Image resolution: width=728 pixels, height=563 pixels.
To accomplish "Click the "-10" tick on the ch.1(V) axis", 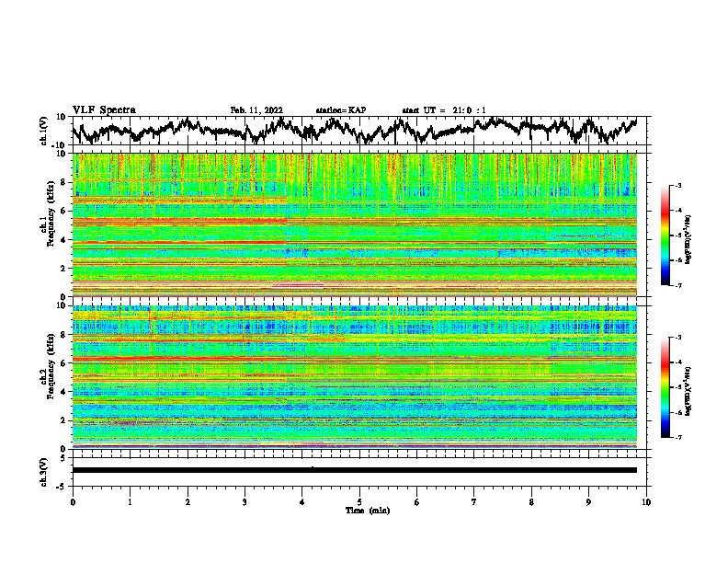I will coord(61,145).
